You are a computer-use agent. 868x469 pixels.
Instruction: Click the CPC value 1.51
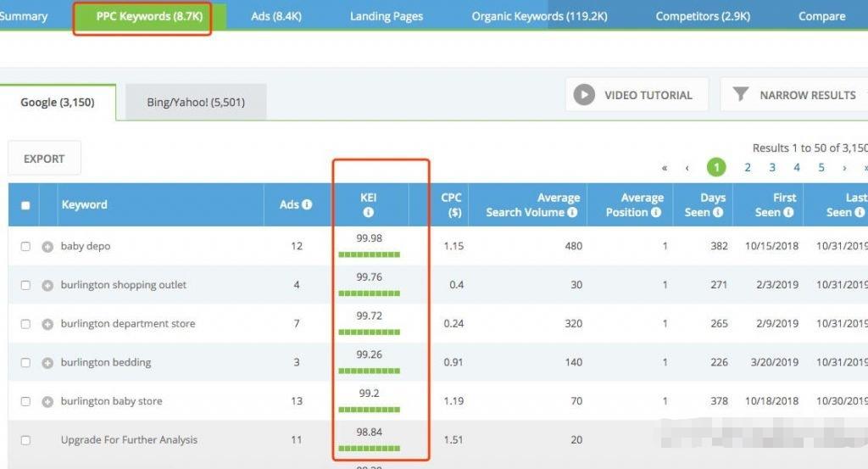tap(453, 439)
